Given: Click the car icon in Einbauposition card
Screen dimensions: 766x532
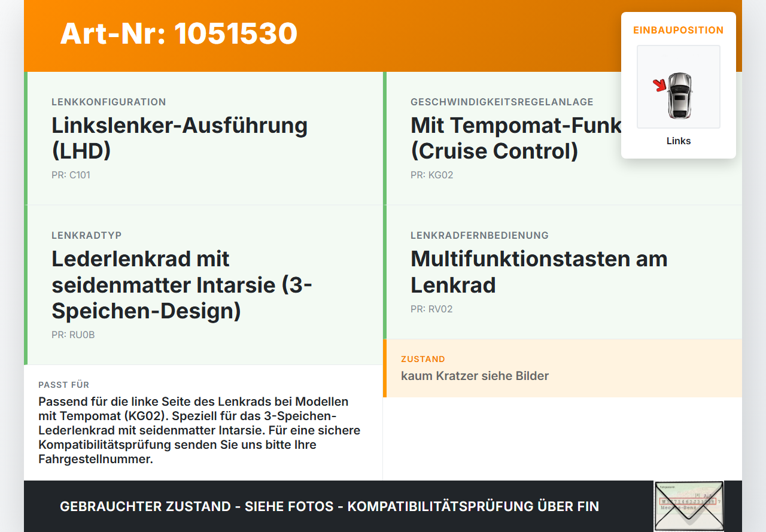Looking at the screenshot, I should click(x=680, y=95).
